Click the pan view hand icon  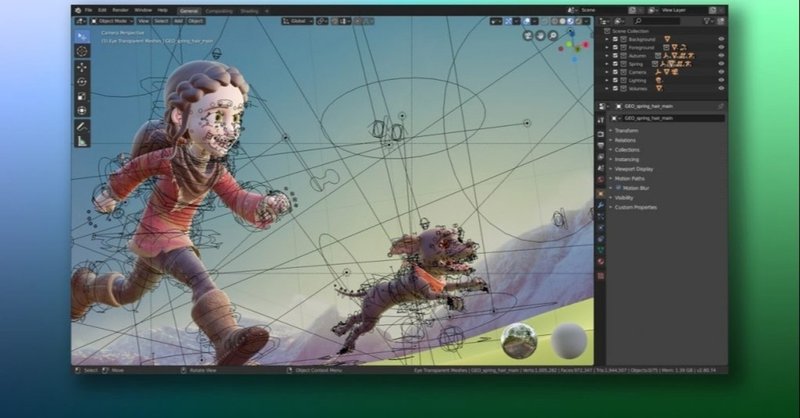[540, 35]
